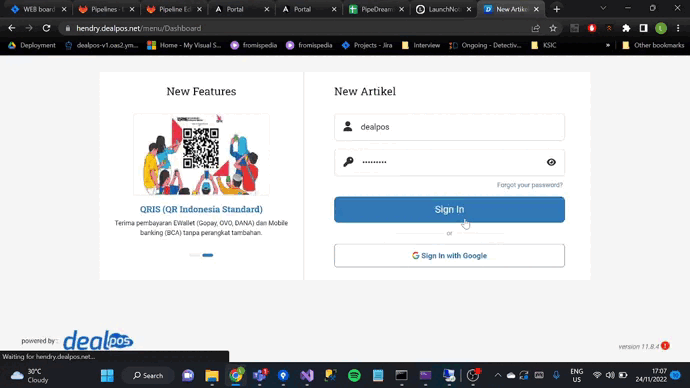Open the Ongoing - Detectiv bookmark
This screenshot has height=388, width=690.
pos(485,45)
